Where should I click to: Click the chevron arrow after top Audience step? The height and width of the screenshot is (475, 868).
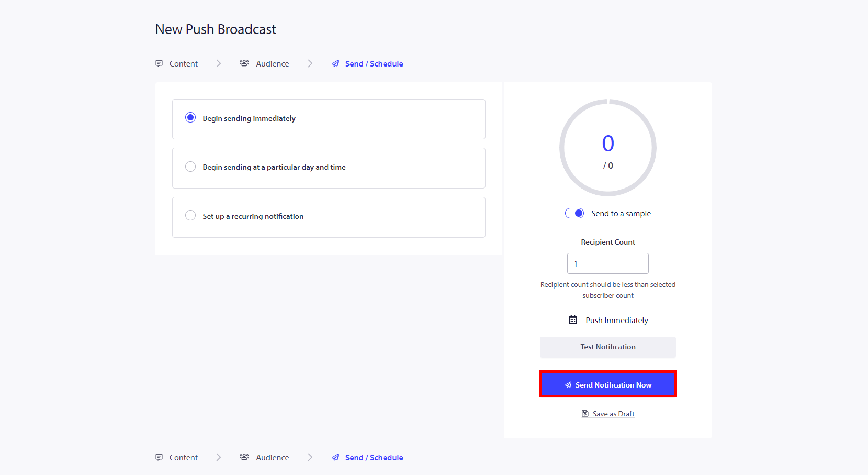pos(310,63)
